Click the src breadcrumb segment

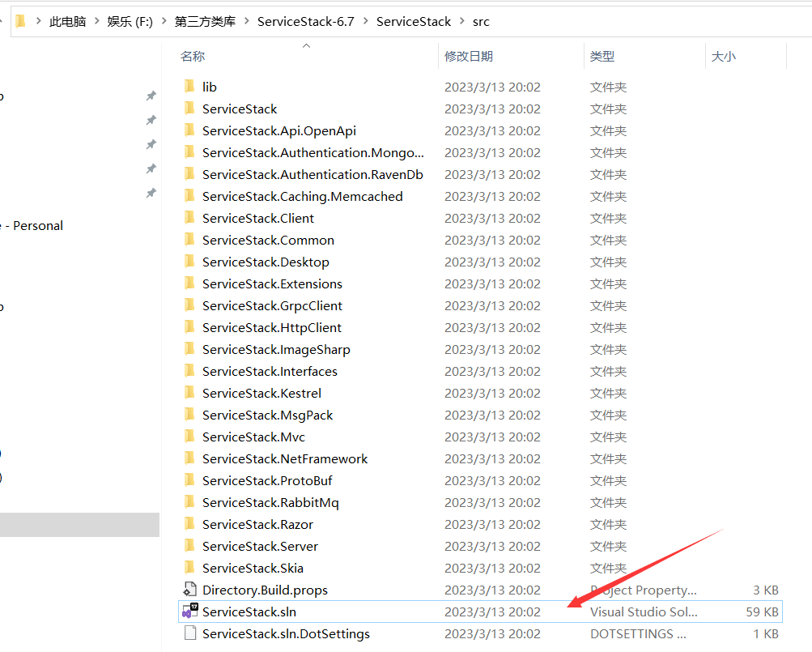[481, 22]
